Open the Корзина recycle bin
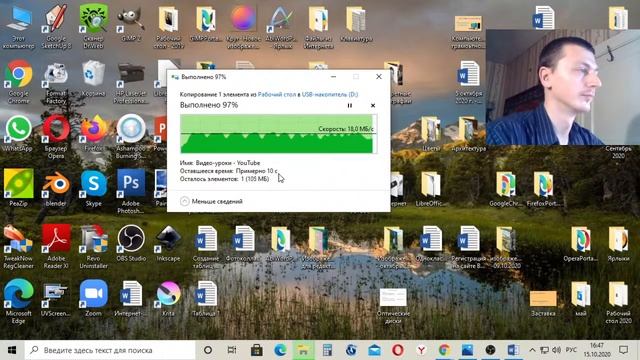Image resolution: width=640 pixels, height=360 pixels. click(93, 78)
